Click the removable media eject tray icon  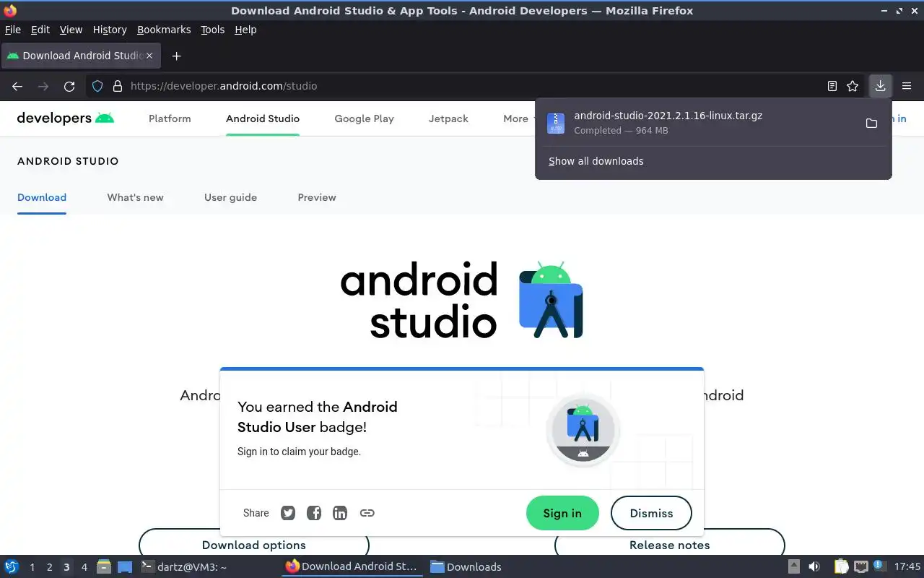point(794,566)
